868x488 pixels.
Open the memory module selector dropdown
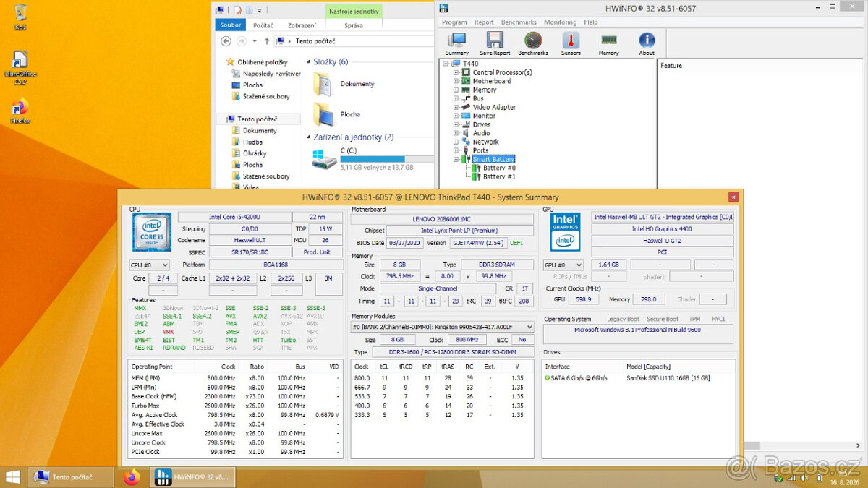point(442,327)
